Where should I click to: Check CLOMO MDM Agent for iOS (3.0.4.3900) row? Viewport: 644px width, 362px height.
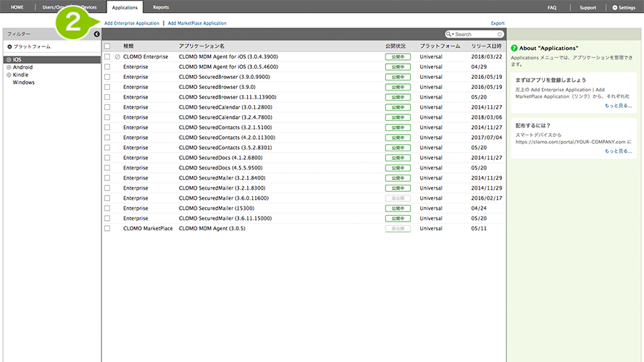(107, 56)
